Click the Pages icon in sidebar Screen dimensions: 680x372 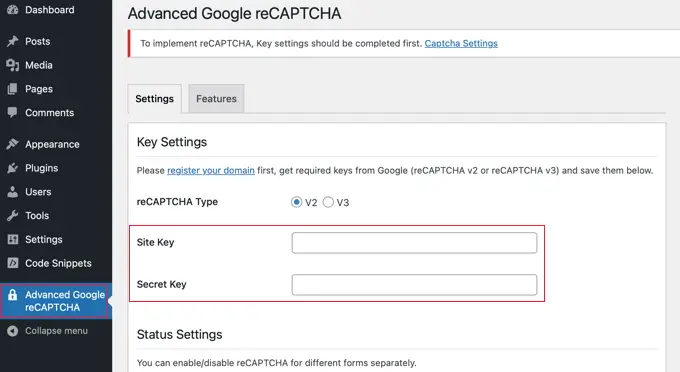point(13,89)
